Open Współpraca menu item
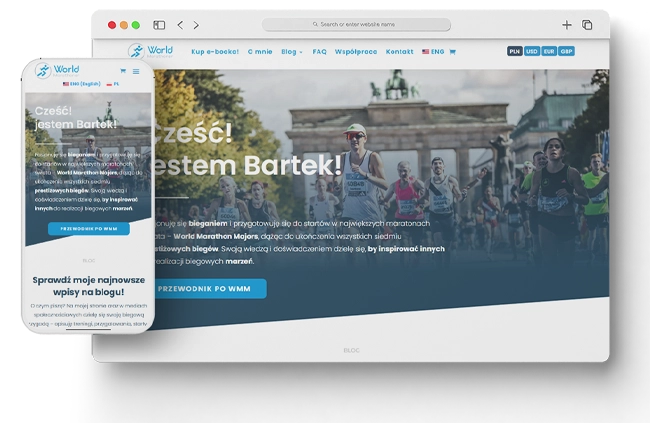The width and height of the screenshot is (650, 423). click(356, 52)
